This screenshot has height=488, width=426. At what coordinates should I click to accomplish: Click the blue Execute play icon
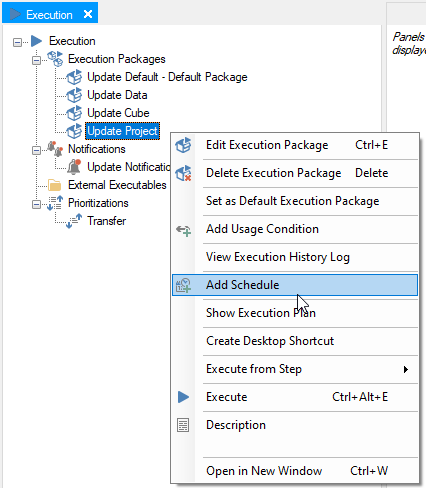[183, 397]
